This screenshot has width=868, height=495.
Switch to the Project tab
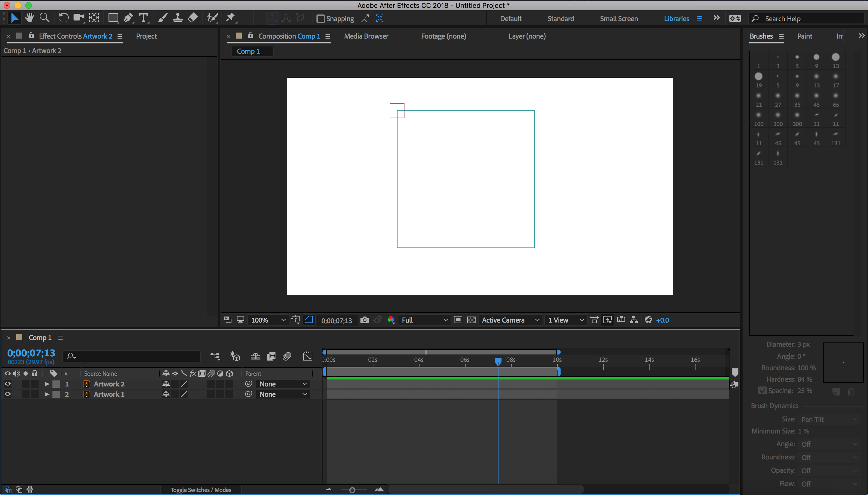(146, 36)
